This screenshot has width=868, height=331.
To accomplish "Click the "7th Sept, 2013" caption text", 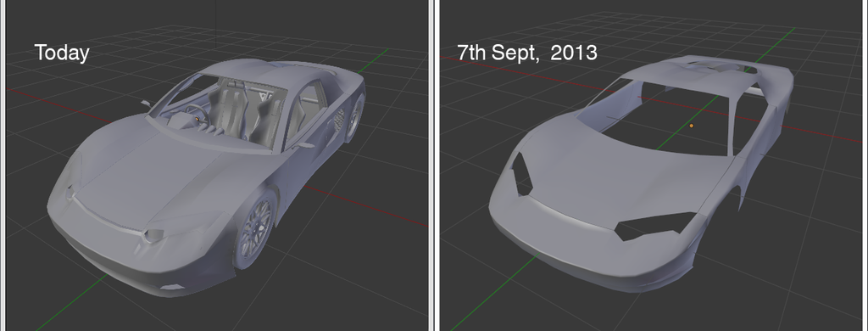I will point(527,52).
